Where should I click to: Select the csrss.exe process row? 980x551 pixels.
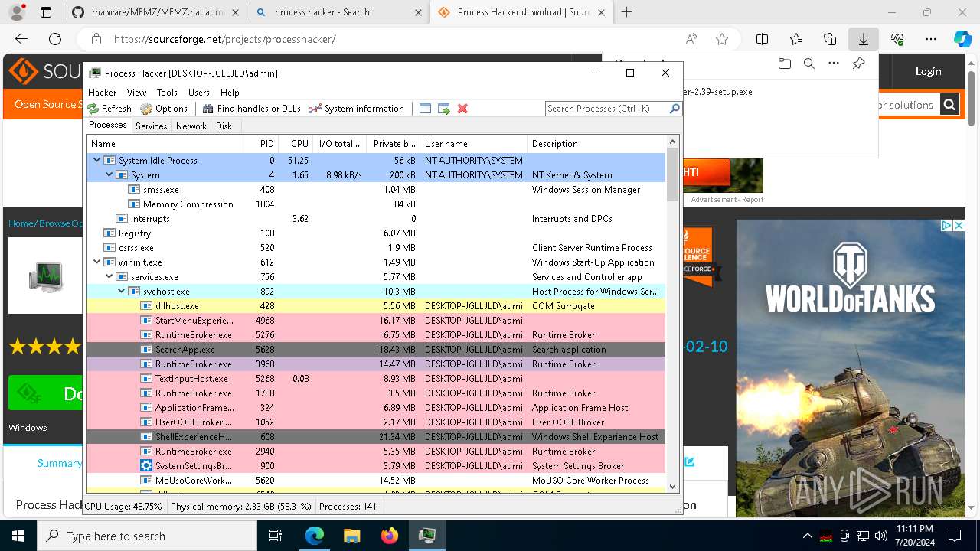(x=375, y=247)
